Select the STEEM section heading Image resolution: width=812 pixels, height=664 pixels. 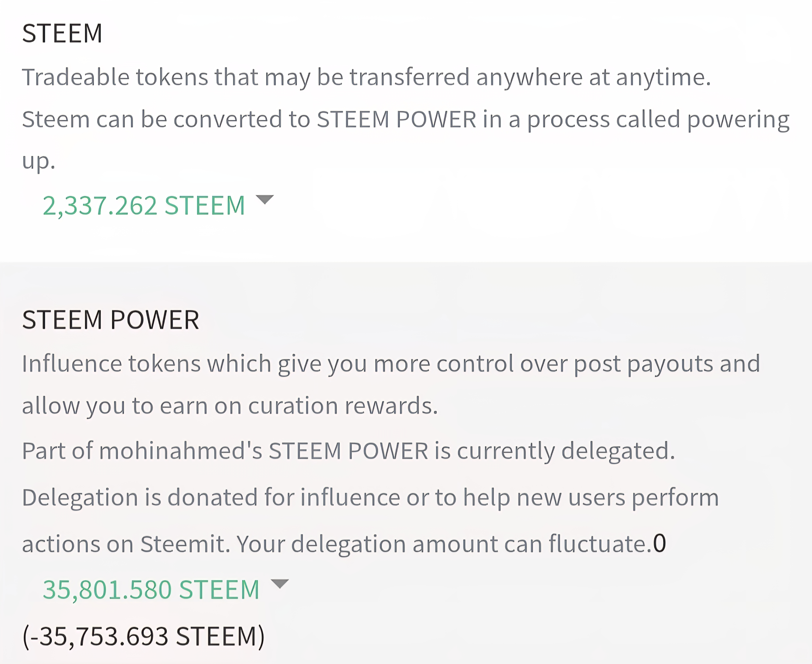[x=62, y=33]
